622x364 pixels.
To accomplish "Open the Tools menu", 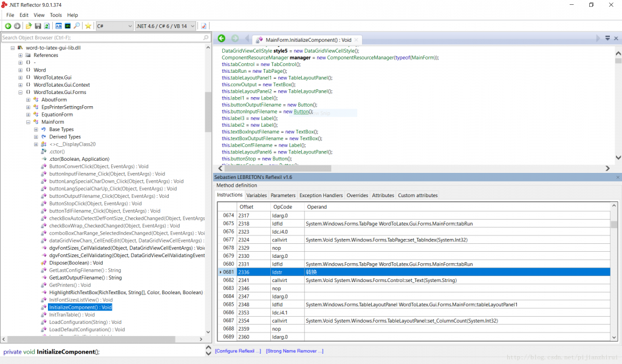I will click(x=55, y=15).
